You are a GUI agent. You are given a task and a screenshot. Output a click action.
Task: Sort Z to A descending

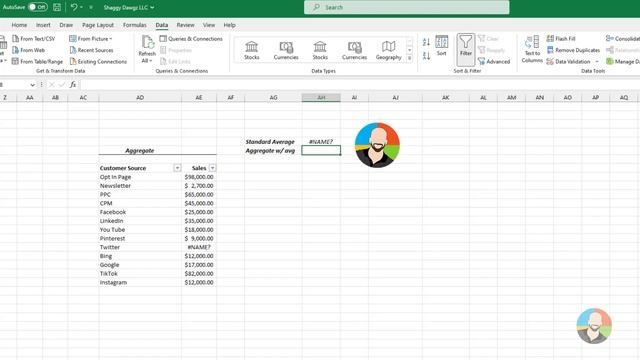click(x=426, y=56)
